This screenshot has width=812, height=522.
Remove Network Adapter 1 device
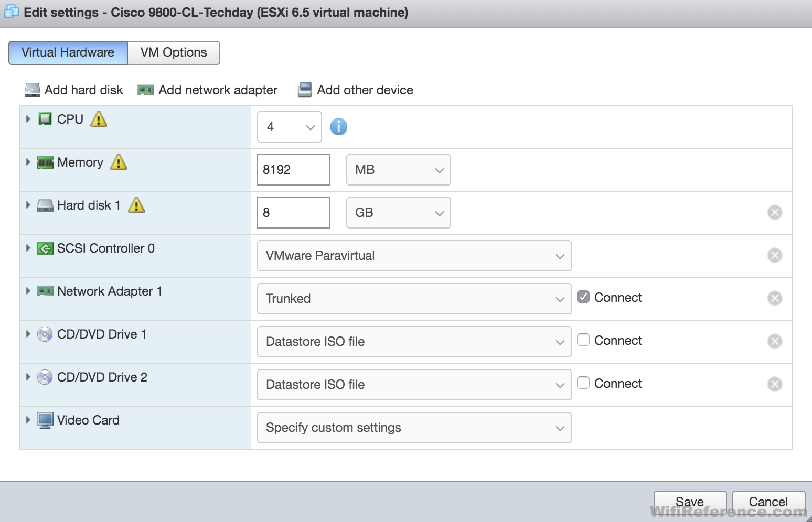coord(775,298)
